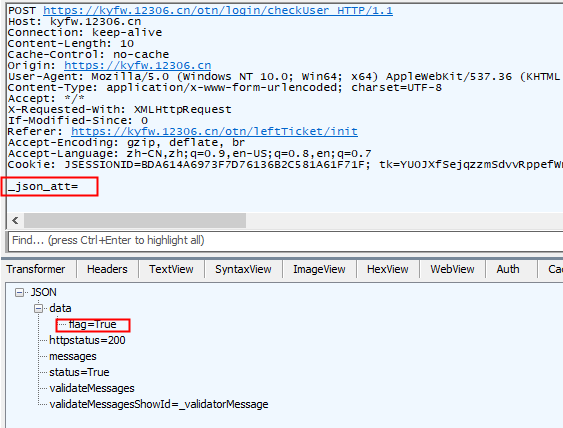The height and width of the screenshot is (428, 563).
Task: Select the data node in tree
Action: [60, 308]
